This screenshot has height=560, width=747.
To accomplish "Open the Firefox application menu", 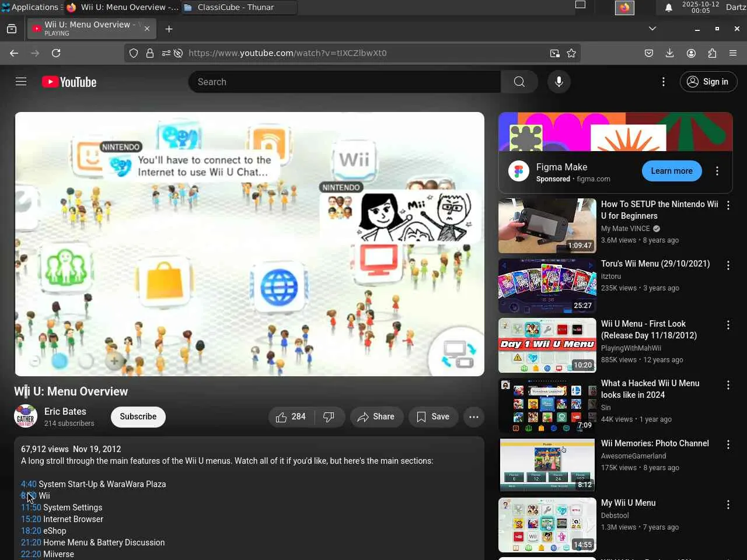I will tap(733, 53).
